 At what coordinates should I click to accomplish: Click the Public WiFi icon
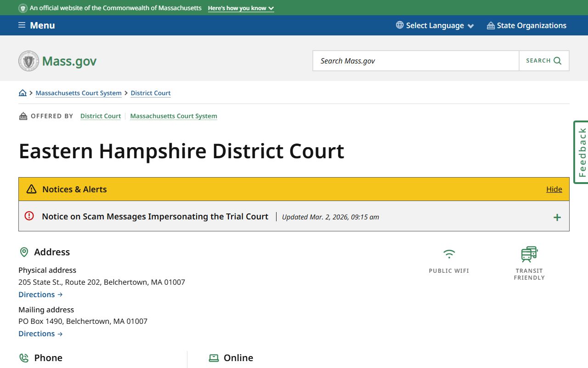(x=449, y=254)
